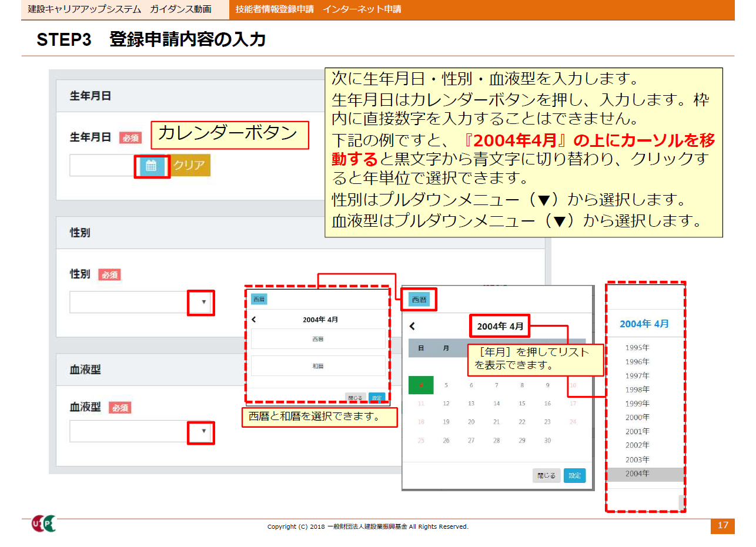Select day 5 in the calendar
The height and width of the screenshot is (547, 756).
pyautogui.click(x=446, y=385)
